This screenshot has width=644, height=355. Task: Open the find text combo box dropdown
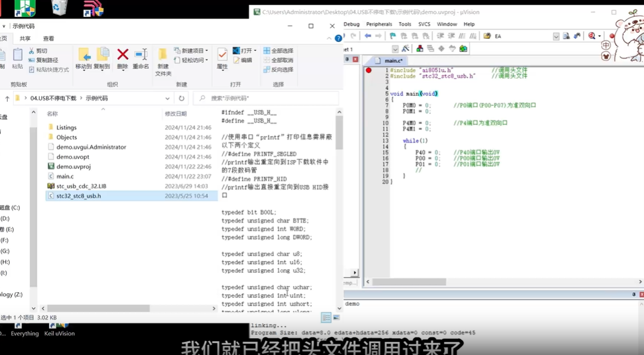point(556,37)
